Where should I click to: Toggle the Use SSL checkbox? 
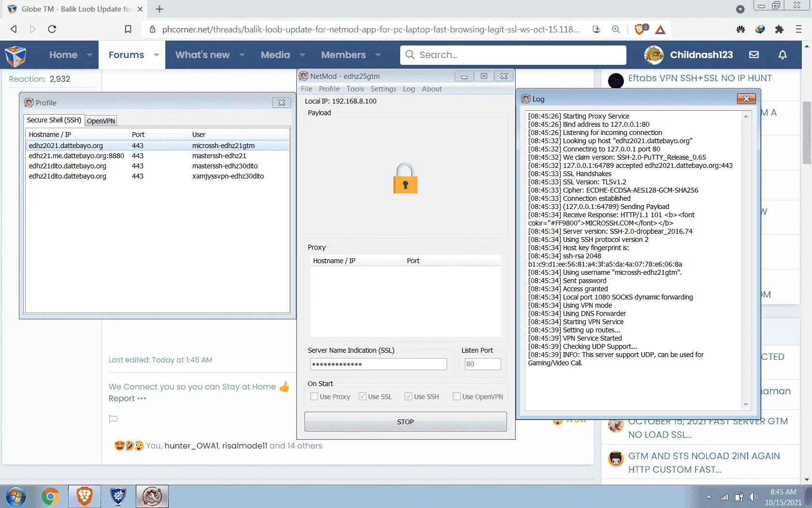click(362, 397)
